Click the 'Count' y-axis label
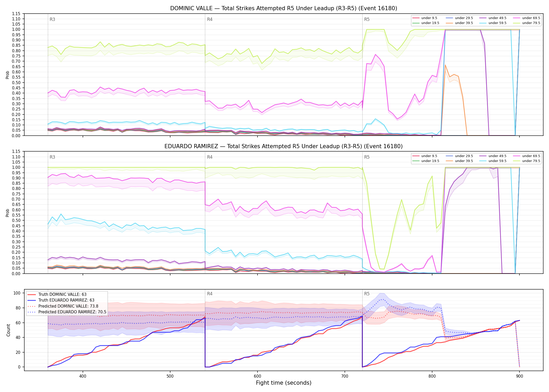The image size is (549, 392). pos(8,330)
